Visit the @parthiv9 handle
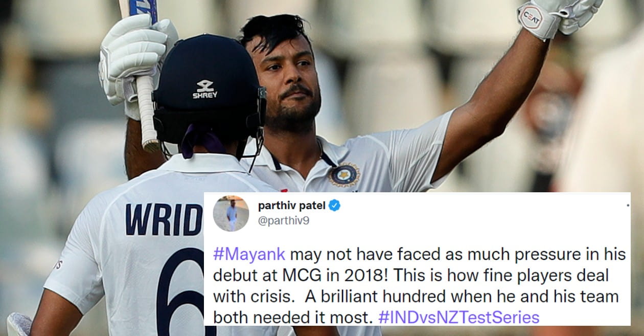The image size is (644, 336). point(284,221)
